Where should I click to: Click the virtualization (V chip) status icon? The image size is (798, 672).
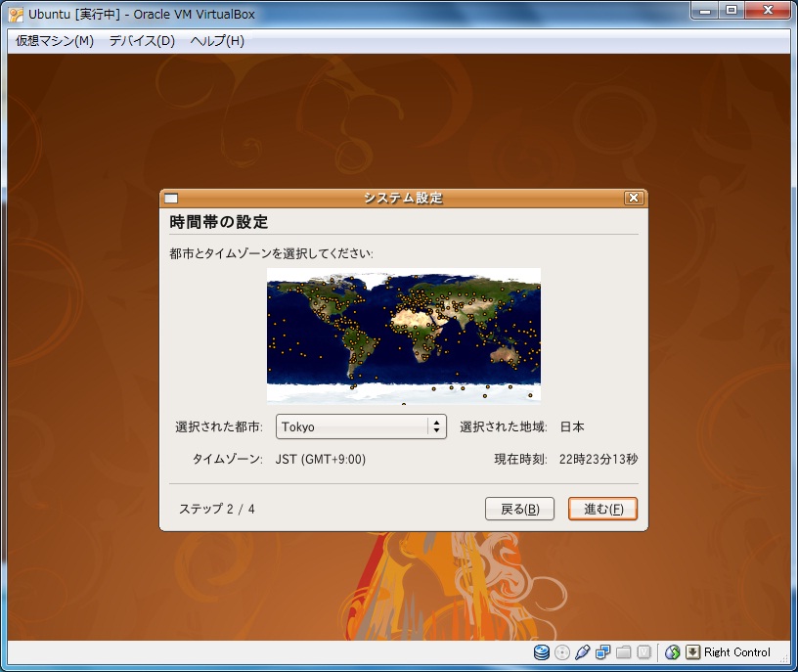click(644, 652)
